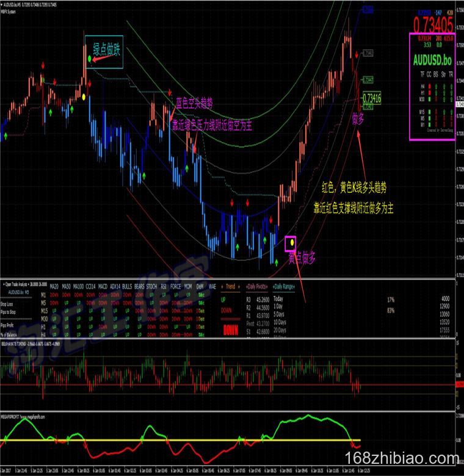Click the R1 pivot value 43.9700
Viewport: 464px width, 476px height.
pyautogui.click(x=263, y=316)
